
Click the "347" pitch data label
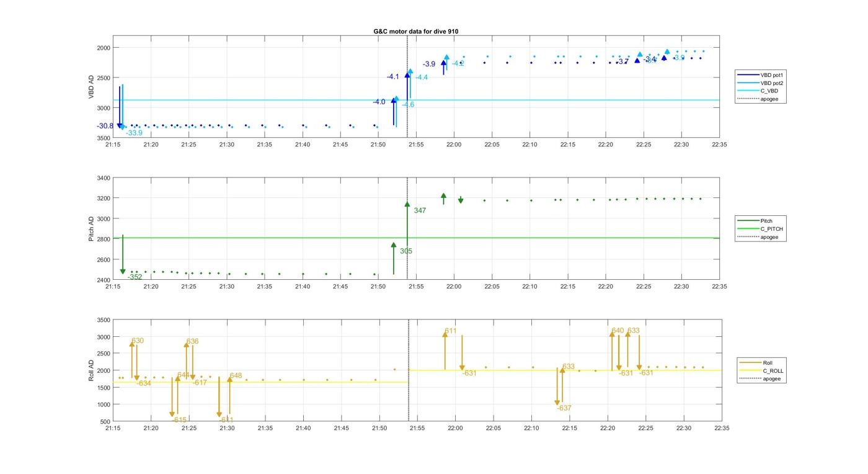point(420,211)
